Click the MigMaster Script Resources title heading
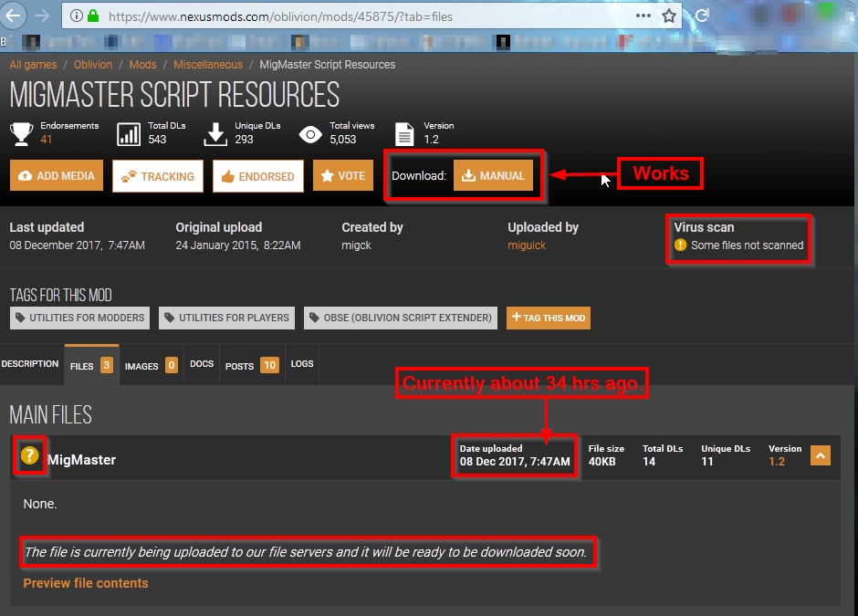This screenshot has height=616, width=858. point(174,95)
